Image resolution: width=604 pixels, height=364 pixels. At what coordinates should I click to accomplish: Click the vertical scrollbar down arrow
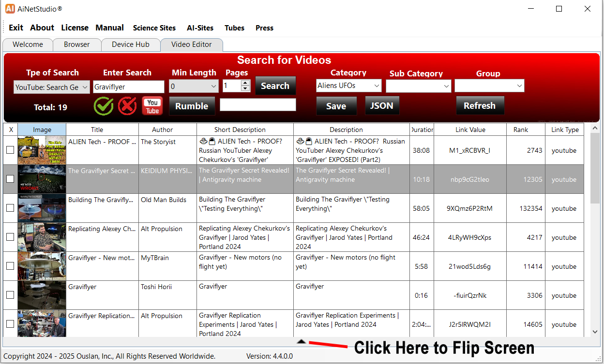coord(595,332)
